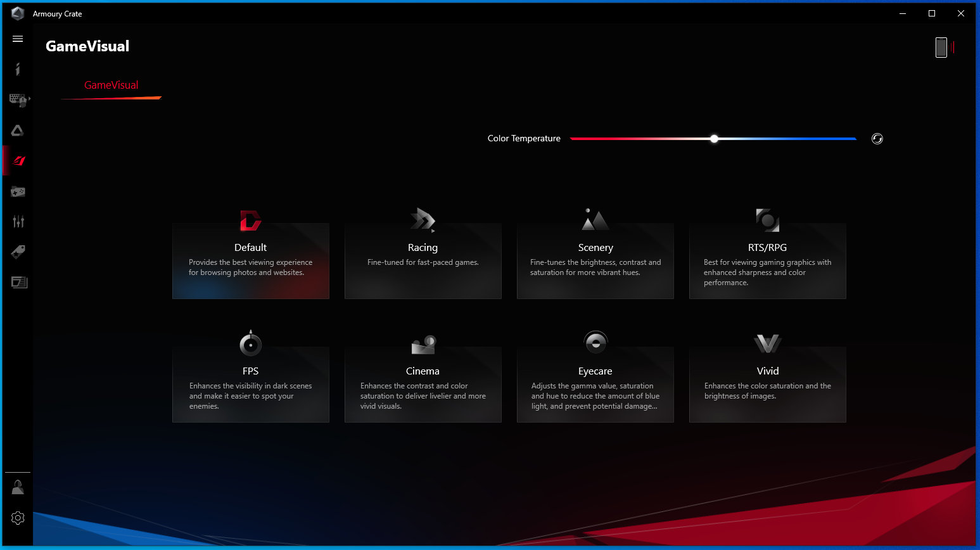Open the News sidebar icon
The width and height of the screenshot is (980, 550).
[19, 282]
